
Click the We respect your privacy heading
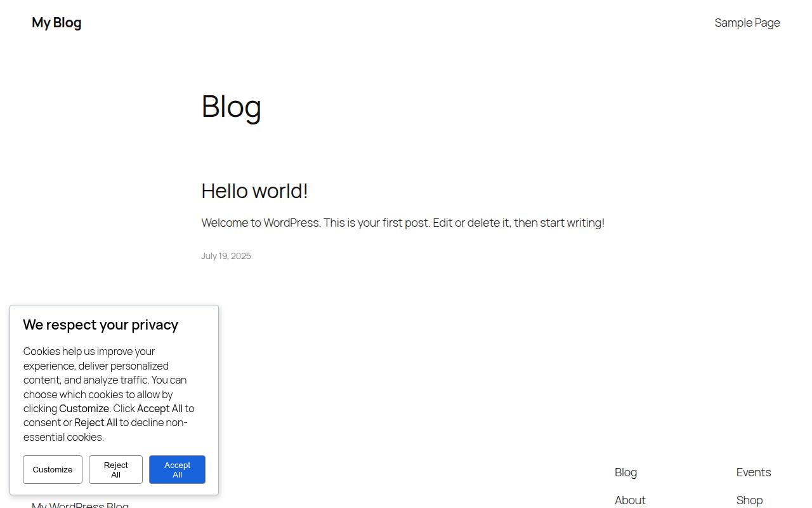click(x=101, y=325)
